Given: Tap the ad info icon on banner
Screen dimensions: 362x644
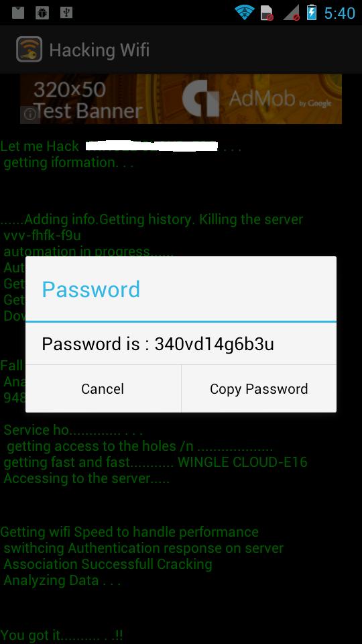Looking at the screenshot, I should 30,115.
